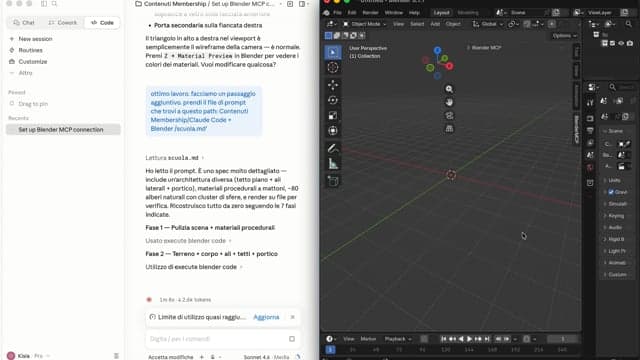Switch to the Chat tab in Claude

(x=24, y=22)
